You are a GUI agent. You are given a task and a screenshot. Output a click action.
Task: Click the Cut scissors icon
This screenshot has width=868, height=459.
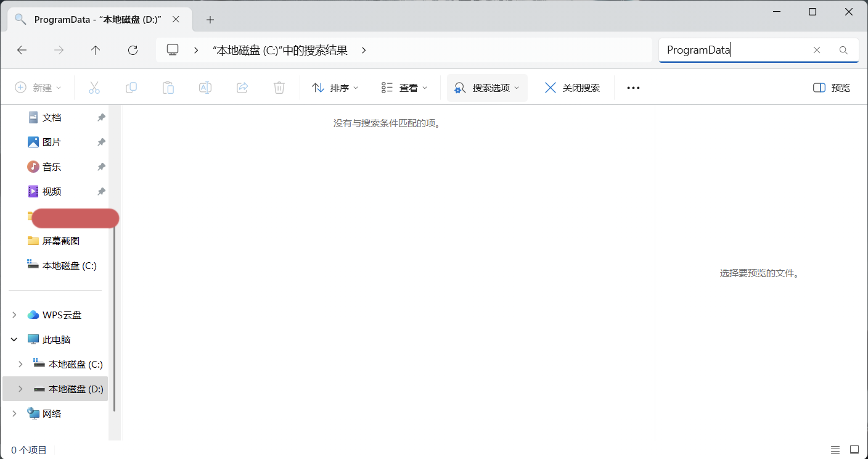pyautogui.click(x=94, y=88)
